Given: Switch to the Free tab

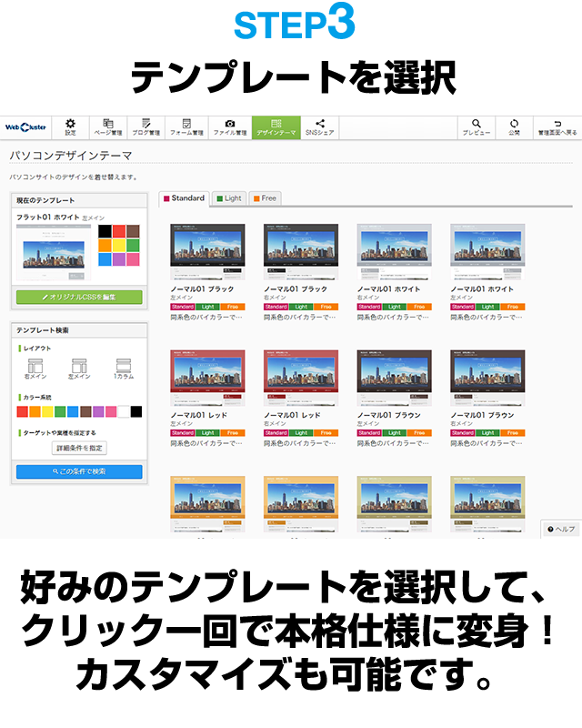Looking at the screenshot, I should (x=265, y=197).
